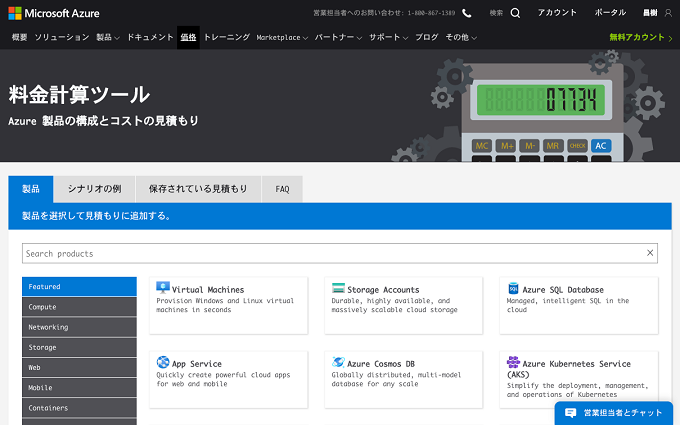This screenshot has width=680, height=425.
Task: Open the ブログ nav item
Action: point(427,37)
